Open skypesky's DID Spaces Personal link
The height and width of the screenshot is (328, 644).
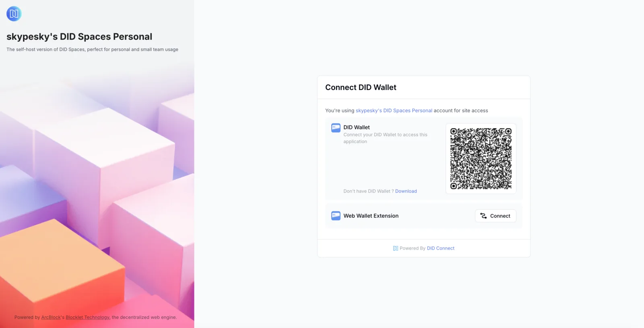pyautogui.click(x=394, y=111)
